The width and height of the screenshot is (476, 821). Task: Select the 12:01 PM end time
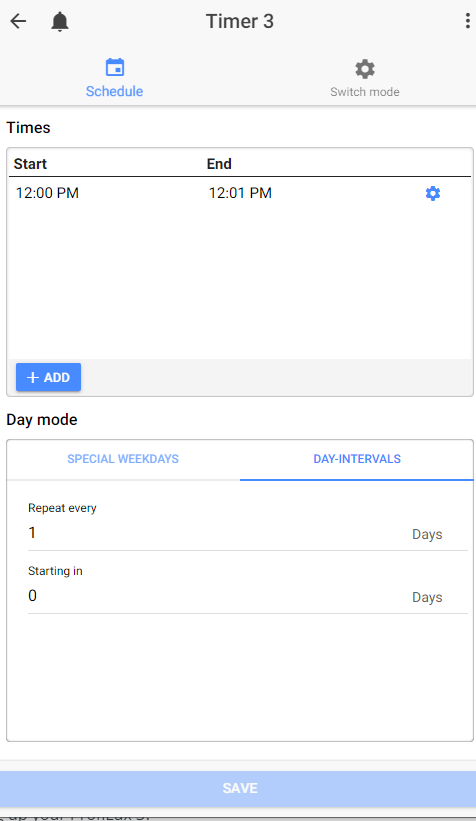(x=240, y=193)
